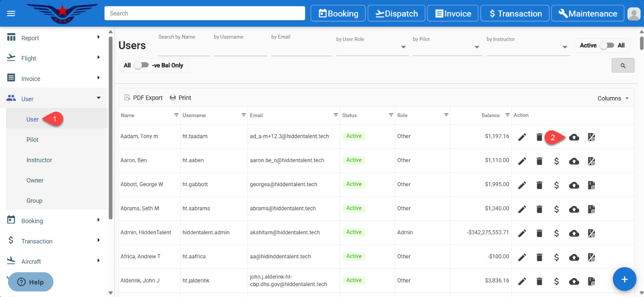Open the user profile avatar
The width and height of the screenshot is (644, 297).
click(x=634, y=14)
